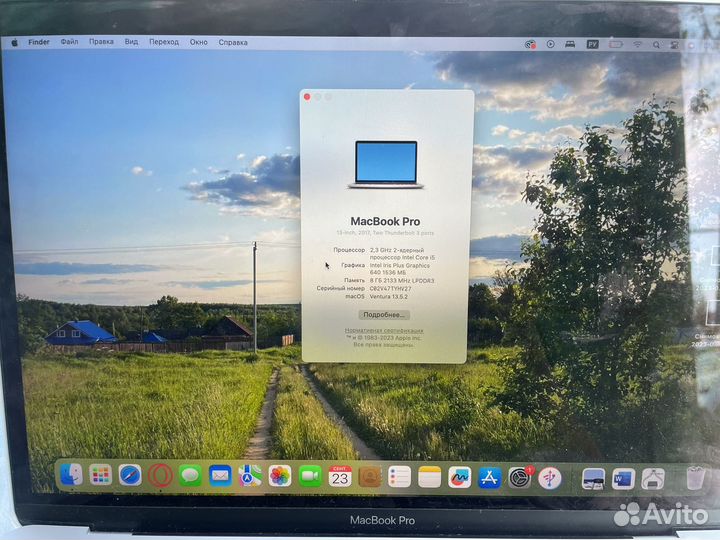
Task: Open Calendar showing 23
Action: (x=340, y=477)
